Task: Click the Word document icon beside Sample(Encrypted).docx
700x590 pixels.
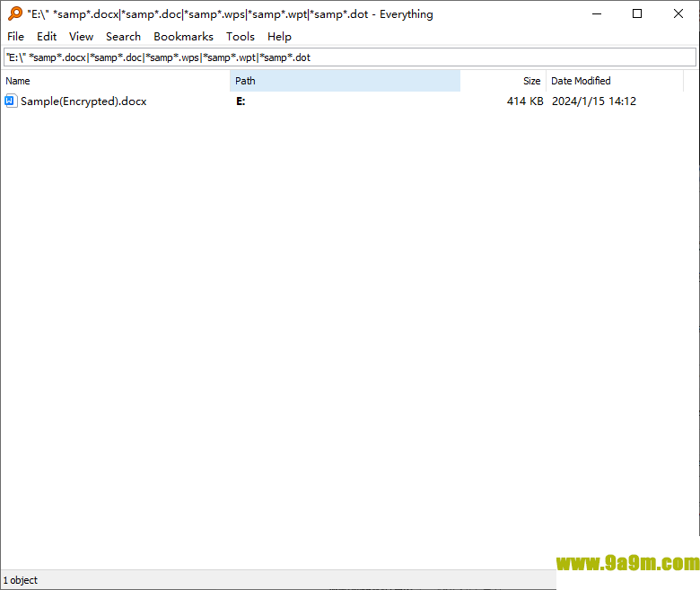Action: coord(11,101)
